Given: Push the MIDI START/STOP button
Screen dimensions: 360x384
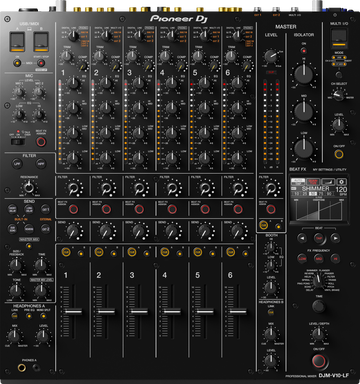Looking at the screenshot, I should [x=41, y=63].
